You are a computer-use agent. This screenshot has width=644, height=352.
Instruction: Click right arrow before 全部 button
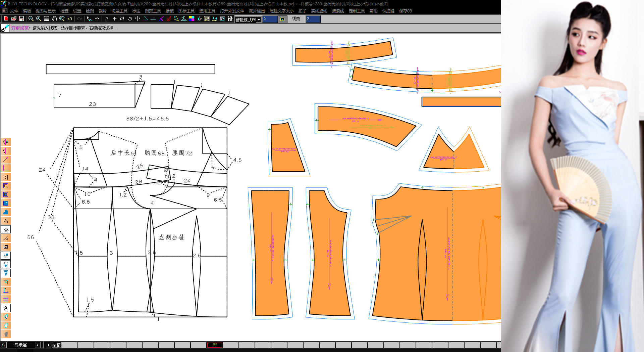click(x=48, y=345)
